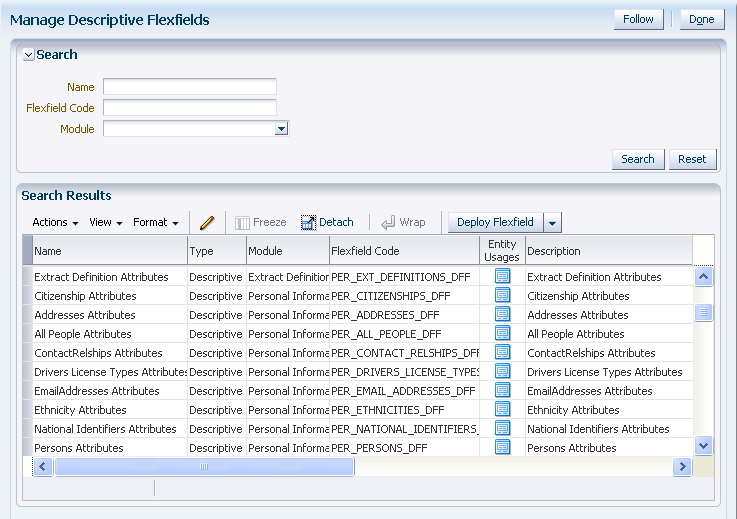Image resolution: width=737 pixels, height=519 pixels.
Task: Click the Freeze columns icon
Action: point(242,223)
